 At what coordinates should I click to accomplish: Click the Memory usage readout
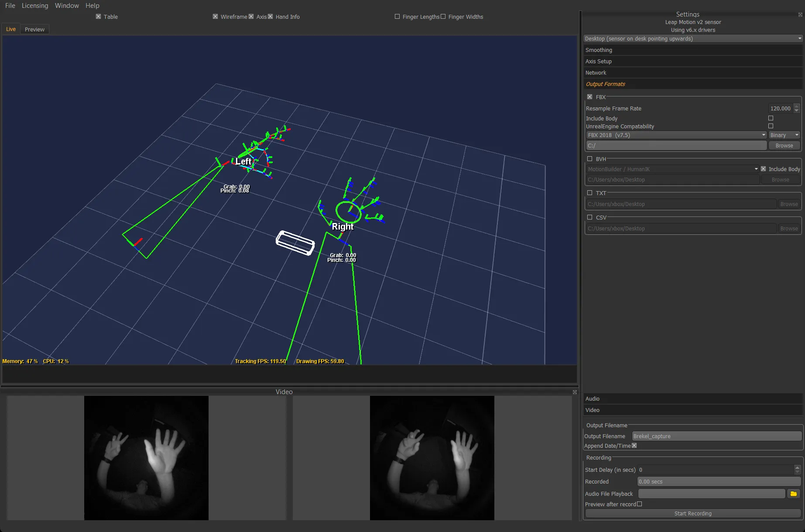(x=20, y=361)
